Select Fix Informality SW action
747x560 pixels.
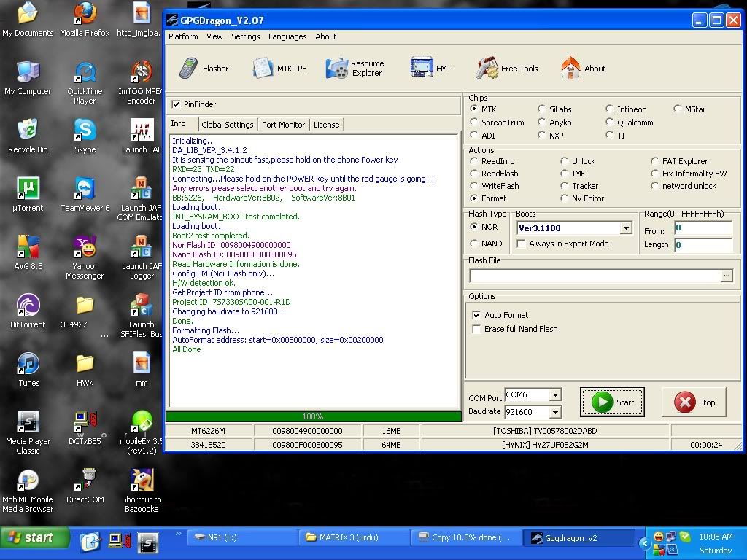point(655,174)
